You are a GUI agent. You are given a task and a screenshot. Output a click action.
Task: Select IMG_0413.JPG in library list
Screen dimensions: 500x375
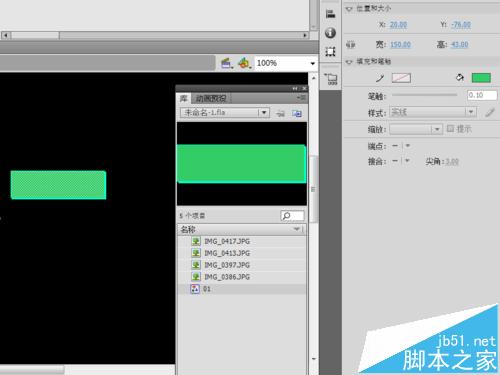[242, 253]
